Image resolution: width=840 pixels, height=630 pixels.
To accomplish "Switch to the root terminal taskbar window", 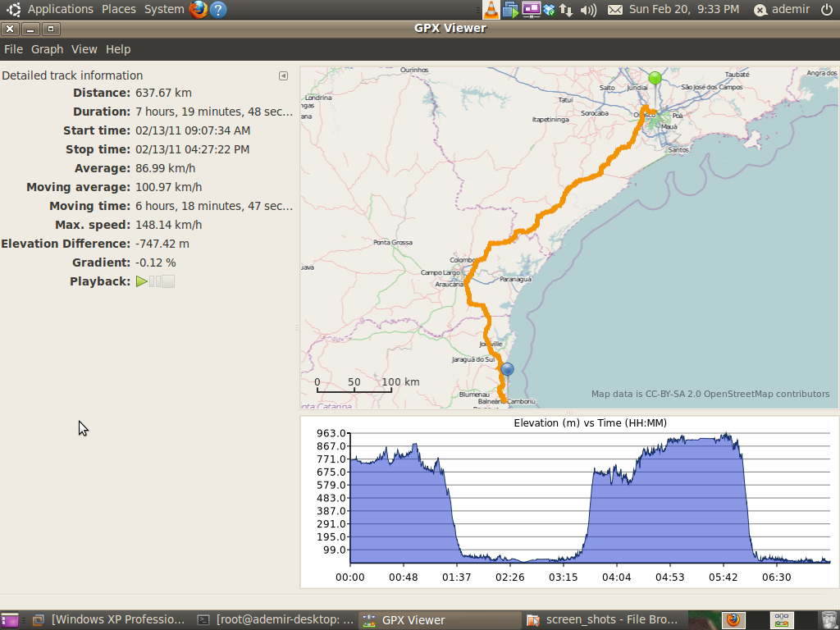I will click(x=276, y=620).
